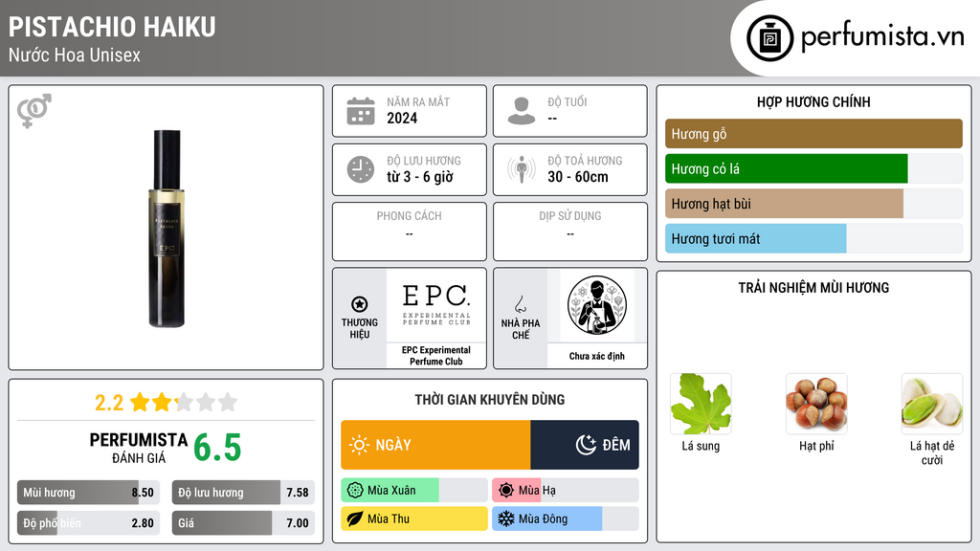The image size is (980, 551).
Task: Click the Phong cách card
Action: (410, 231)
